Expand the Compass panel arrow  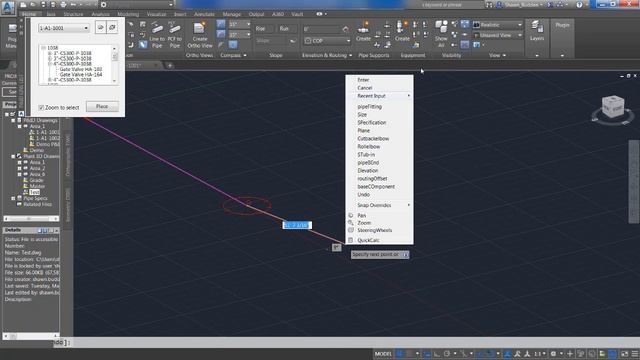coord(245,56)
